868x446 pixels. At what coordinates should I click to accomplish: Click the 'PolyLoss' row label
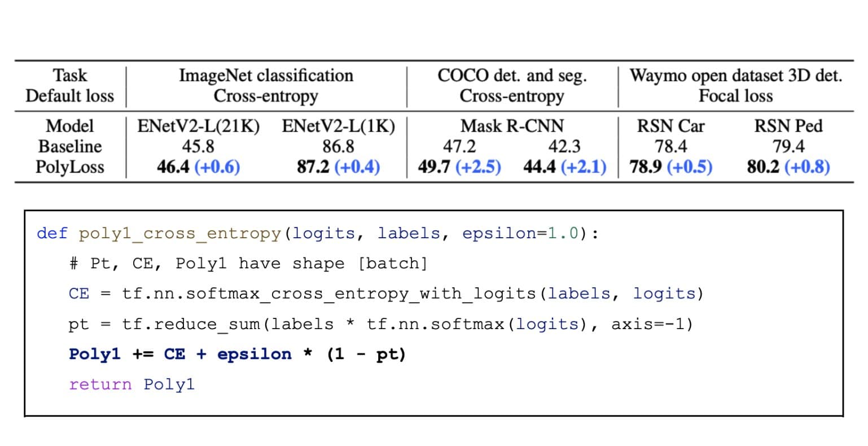[70, 167]
